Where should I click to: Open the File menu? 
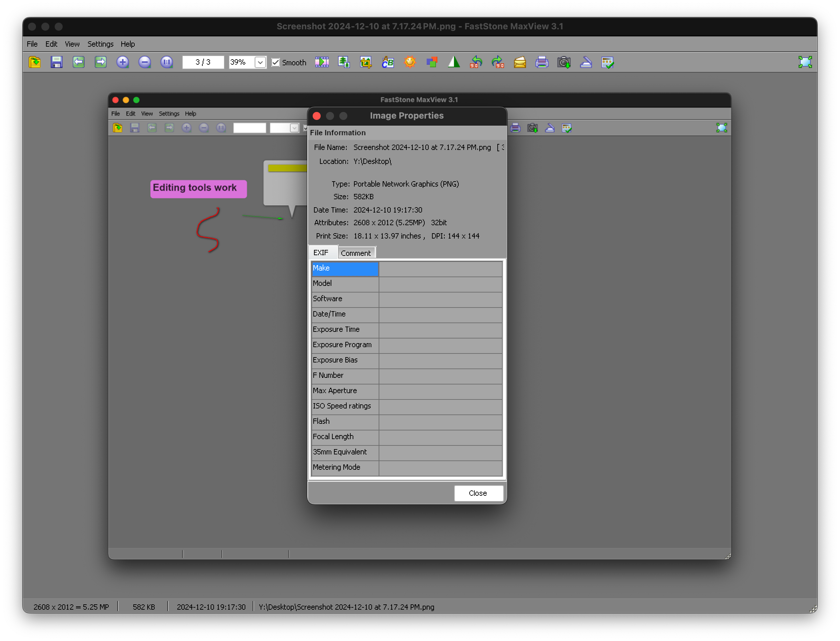click(x=32, y=44)
